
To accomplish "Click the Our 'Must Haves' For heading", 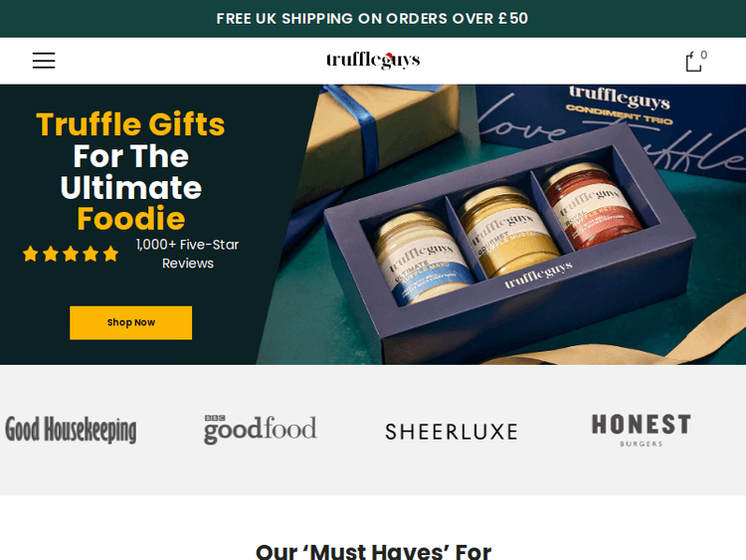I will [373, 551].
